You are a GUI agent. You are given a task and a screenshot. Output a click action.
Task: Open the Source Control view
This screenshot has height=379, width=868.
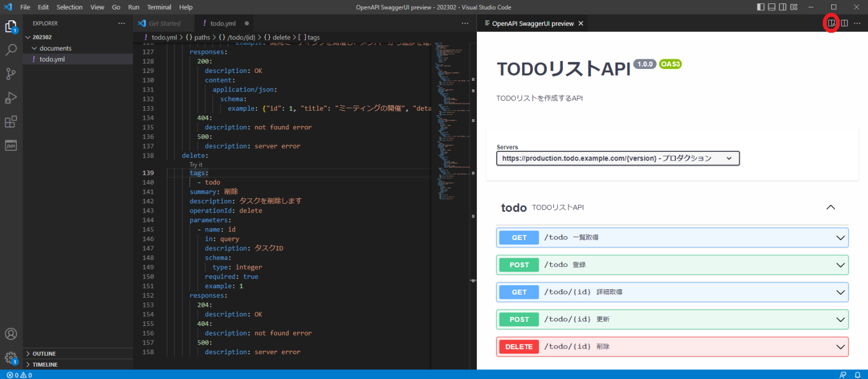point(11,73)
